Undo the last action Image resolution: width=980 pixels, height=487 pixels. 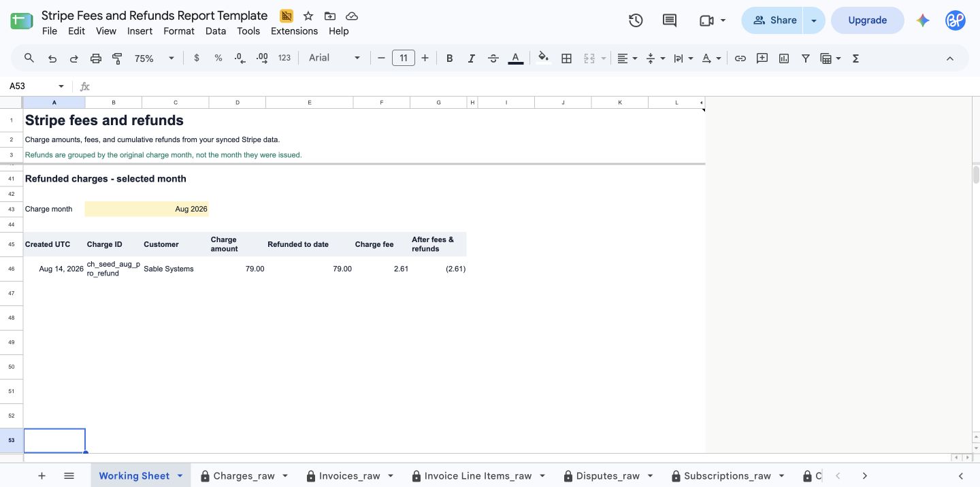pos(52,58)
